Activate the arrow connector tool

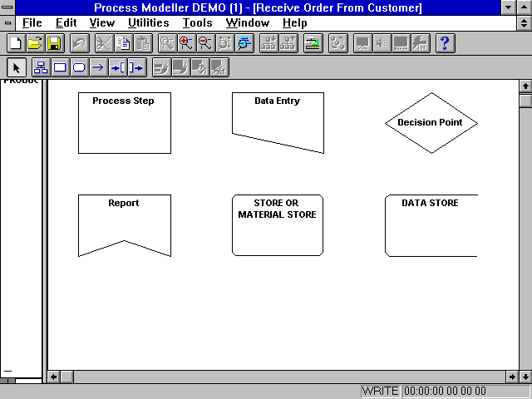point(98,67)
